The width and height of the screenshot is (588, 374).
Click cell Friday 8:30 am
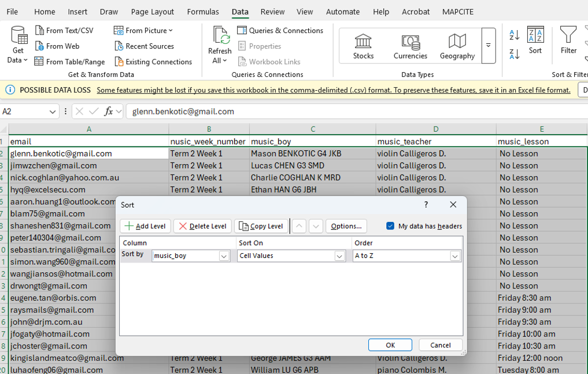click(x=542, y=298)
